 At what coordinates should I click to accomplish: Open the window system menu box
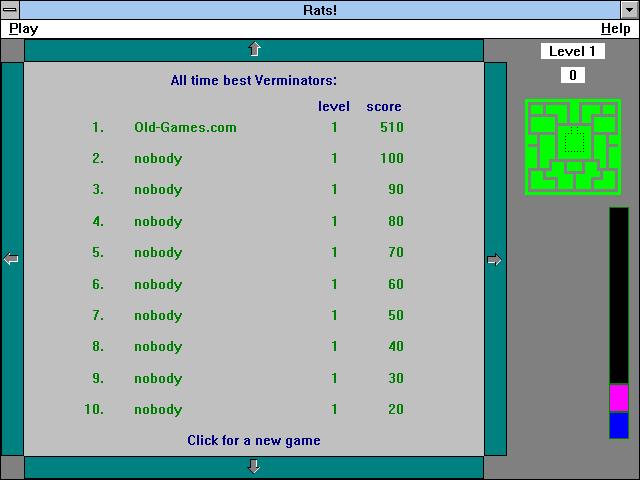click(x=10, y=9)
